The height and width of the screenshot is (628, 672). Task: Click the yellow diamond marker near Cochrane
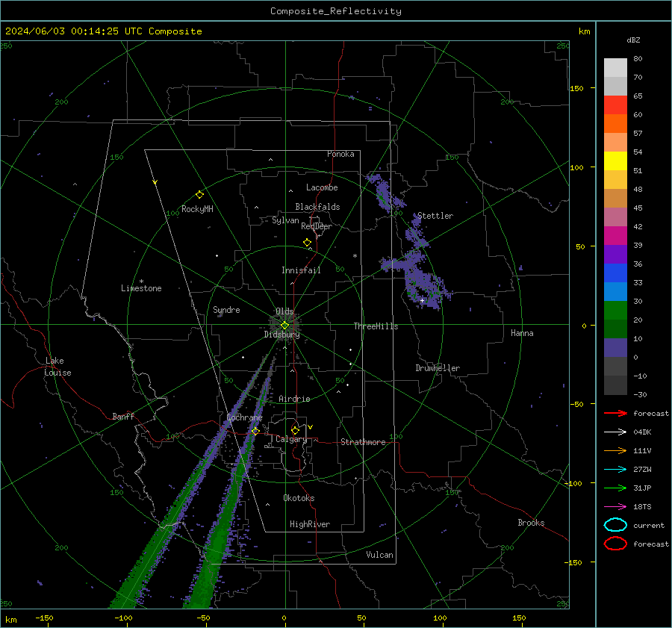(255, 431)
